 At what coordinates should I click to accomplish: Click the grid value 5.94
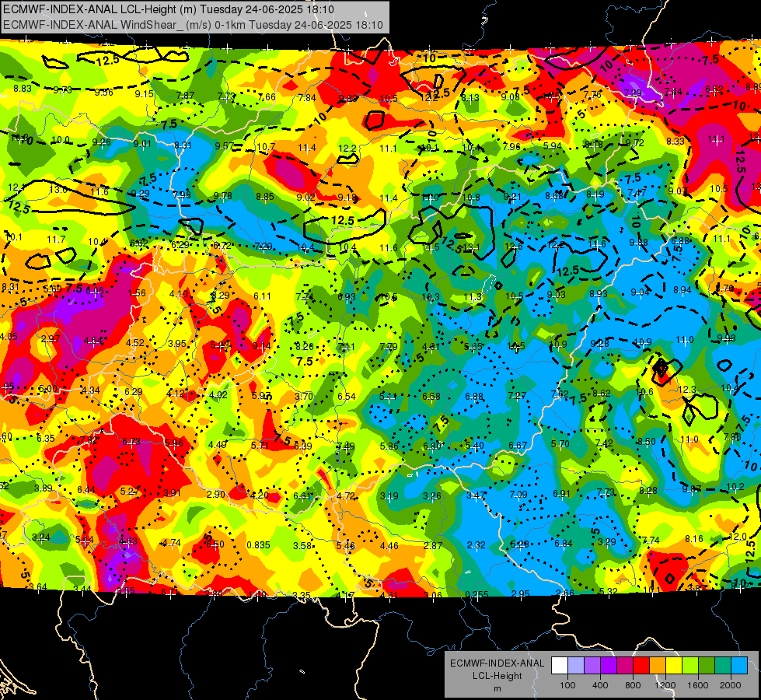[x=553, y=146]
